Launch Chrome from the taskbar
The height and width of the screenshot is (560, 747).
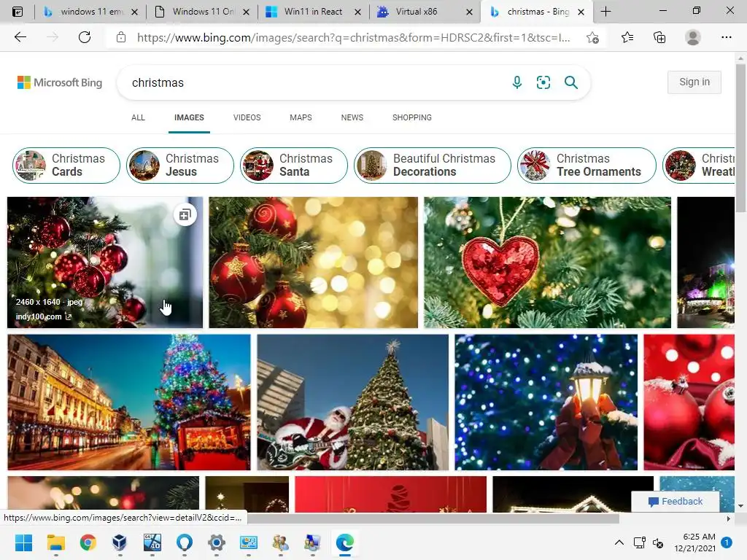coord(88,542)
